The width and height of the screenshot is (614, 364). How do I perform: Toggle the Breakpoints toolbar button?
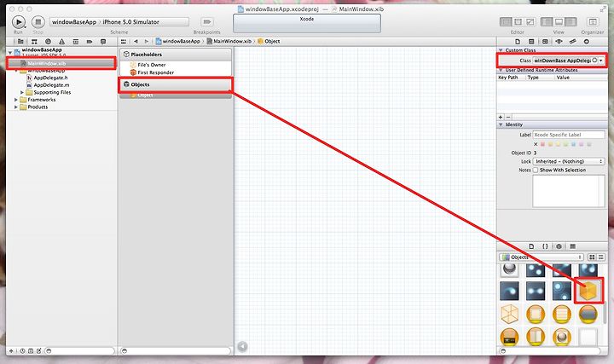point(206,22)
